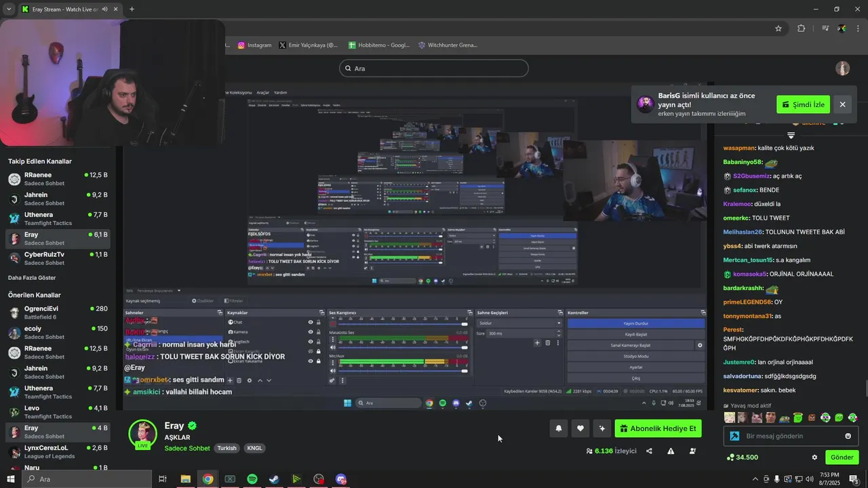868x488 pixels.
Task: Open Chrome media controls icon
Action: (x=825, y=28)
